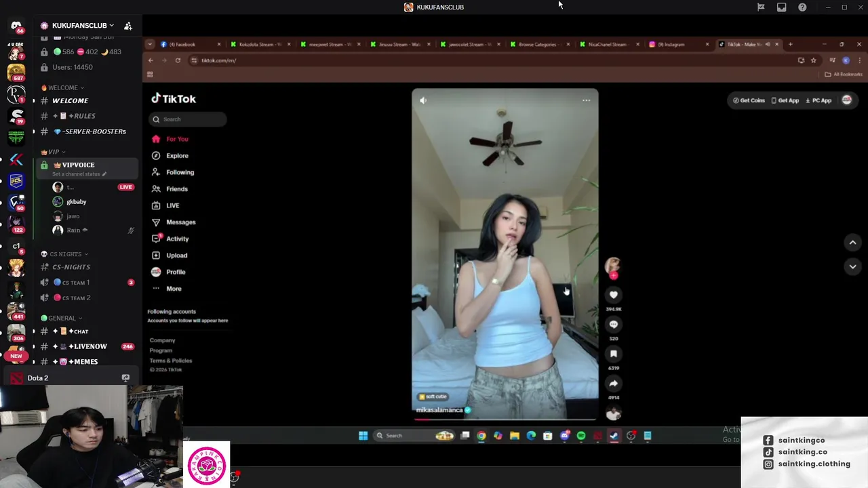
Task: Collapse the GENERAL category in Discord
Action: (x=62, y=318)
